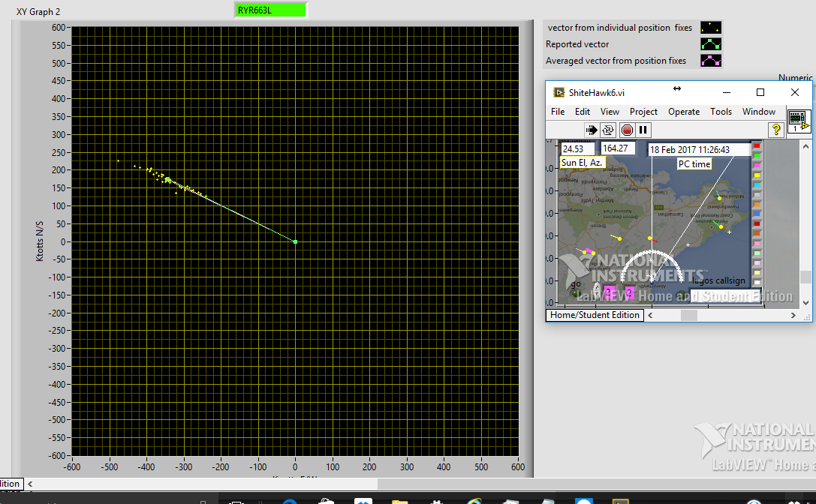Click the PC time date field

tap(699, 149)
